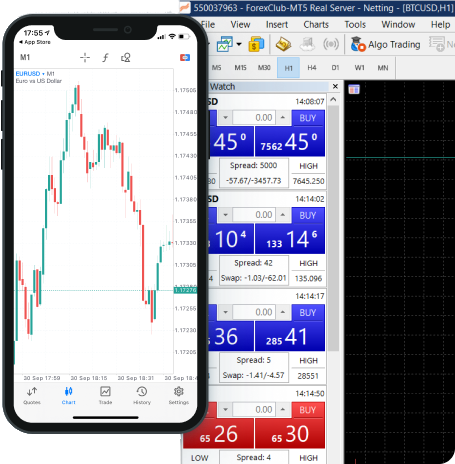Viewport: 455px width, 464px height.
Task: Open Chart tab on phone
Action: tap(69, 396)
